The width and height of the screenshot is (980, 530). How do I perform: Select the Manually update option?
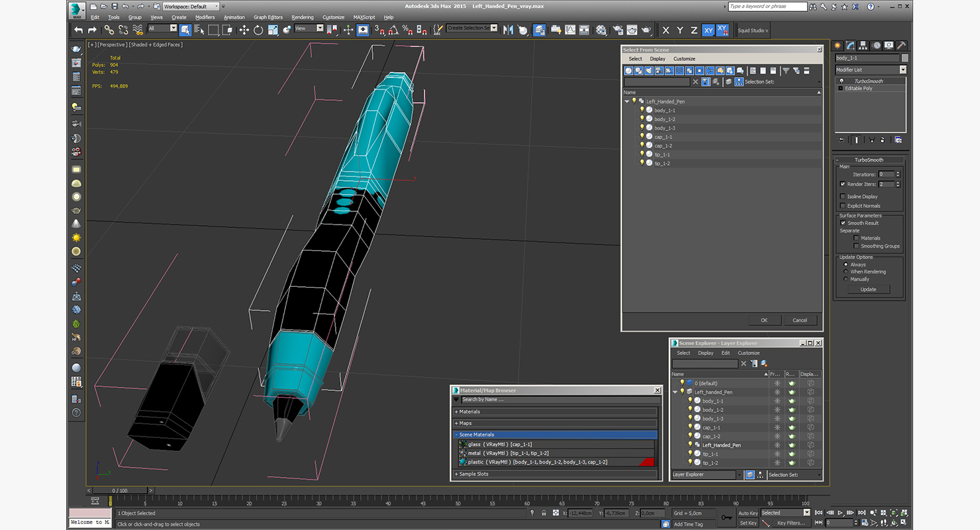(846, 279)
